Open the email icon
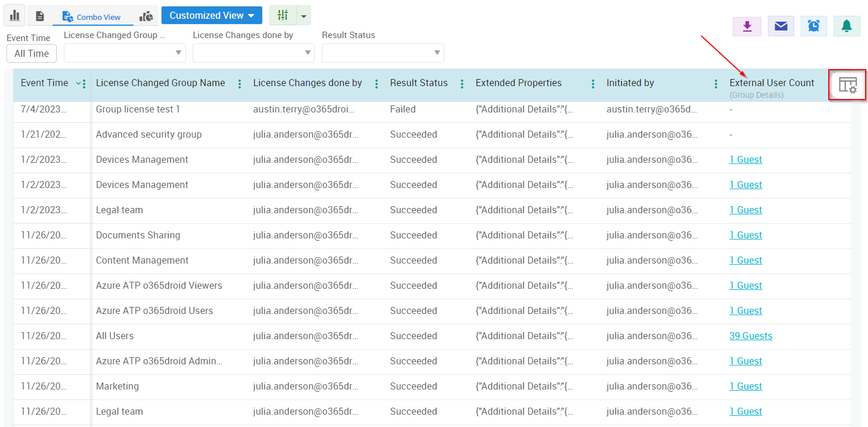 (x=781, y=26)
